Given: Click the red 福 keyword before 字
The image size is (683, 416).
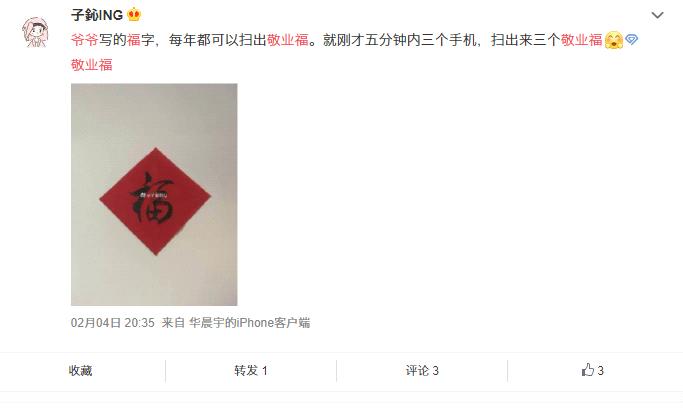Looking at the screenshot, I should [134, 40].
